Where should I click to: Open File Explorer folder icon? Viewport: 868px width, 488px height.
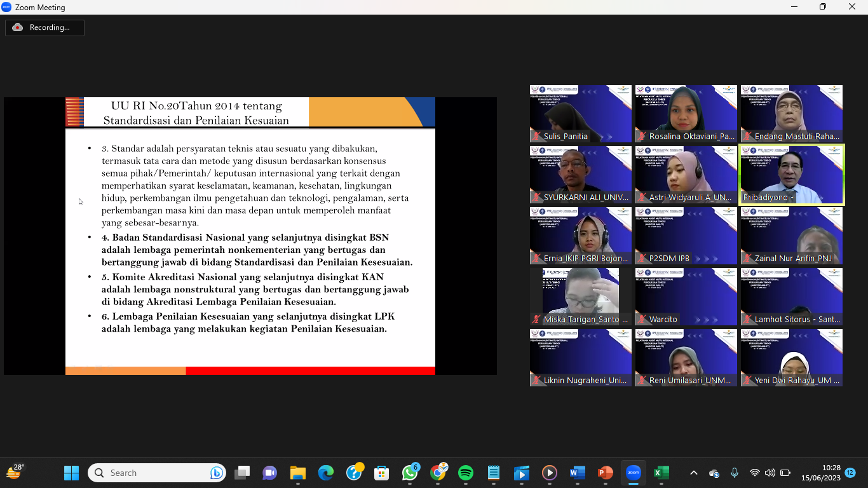coord(298,473)
